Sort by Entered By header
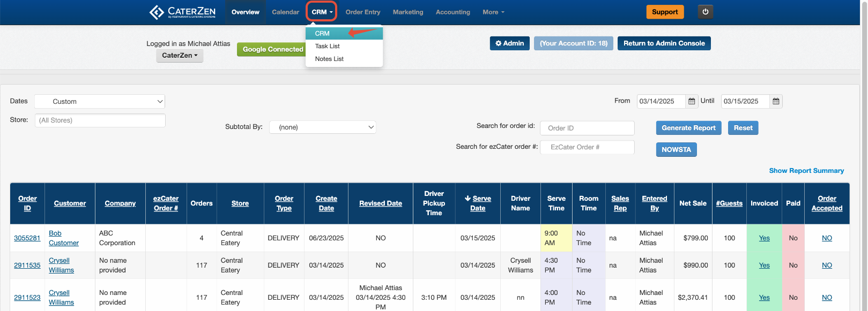The height and width of the screenshot is (311, 868). tap(655, 203)
